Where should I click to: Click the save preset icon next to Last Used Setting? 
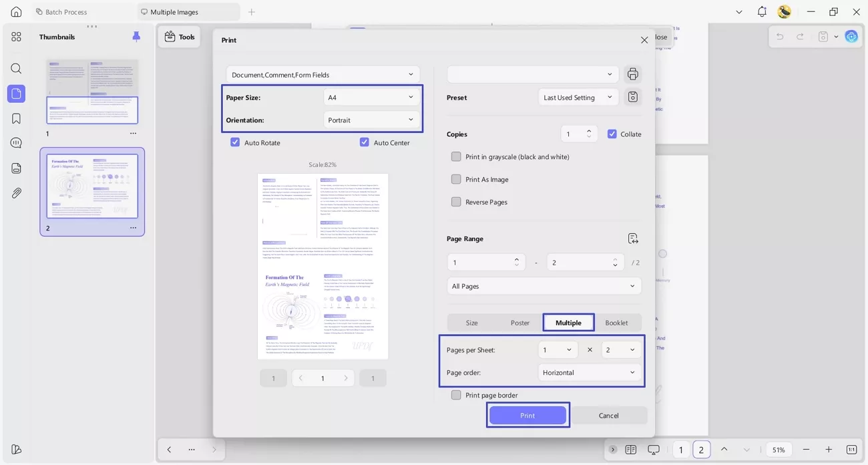pyautogui.click(x=632, y=96)
